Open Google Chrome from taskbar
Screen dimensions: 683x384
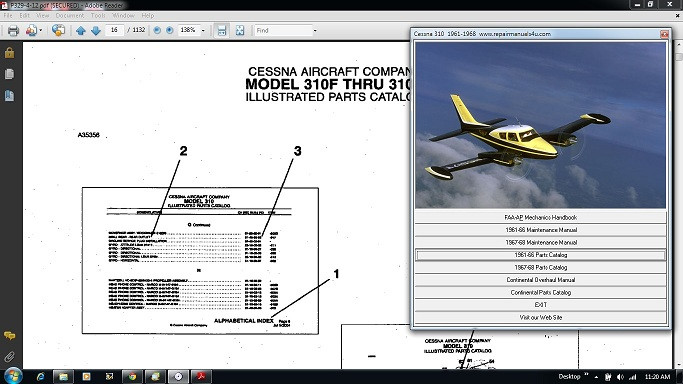coord(132,376)
